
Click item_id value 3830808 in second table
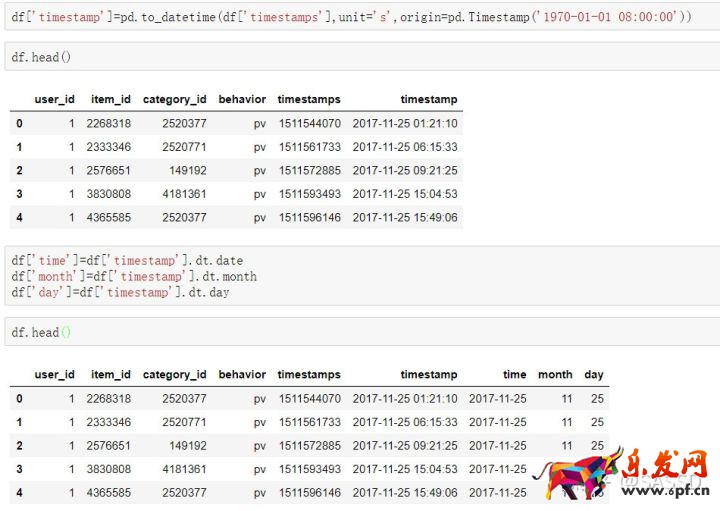click(108, 469)
